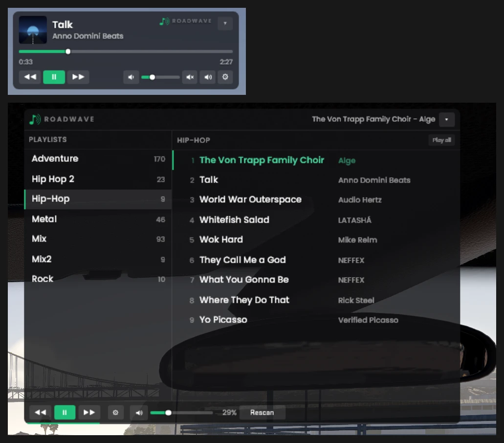Image resolution: width=504 pixels, height=443 pixels.
Task: Open the Mix2 playlist
Action: (x=98, y=259)
